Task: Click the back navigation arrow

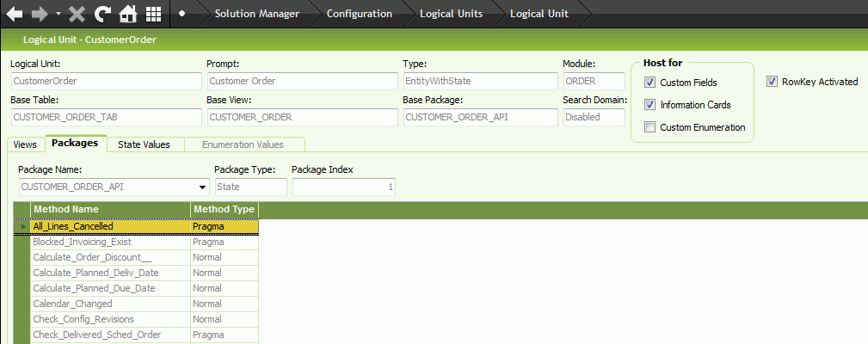Action: [x=15, y=14]
